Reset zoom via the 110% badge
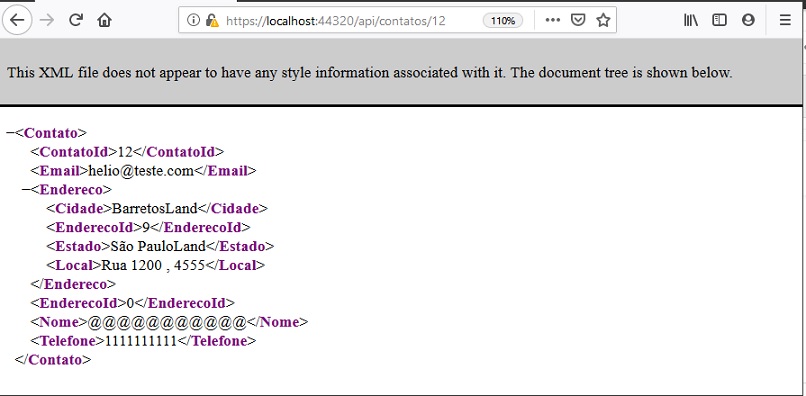 pos(503,21)
